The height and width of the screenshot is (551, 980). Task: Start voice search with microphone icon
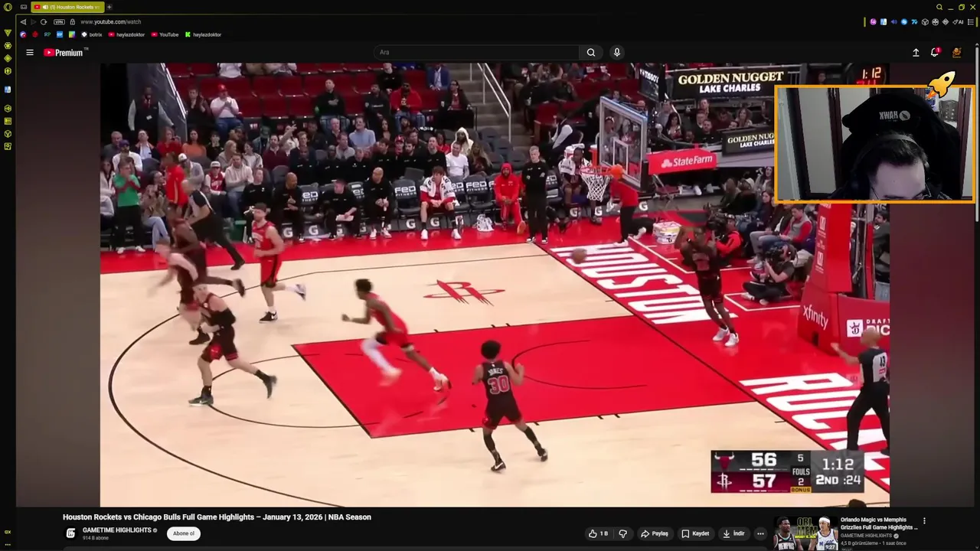click(x=617, y=52)
